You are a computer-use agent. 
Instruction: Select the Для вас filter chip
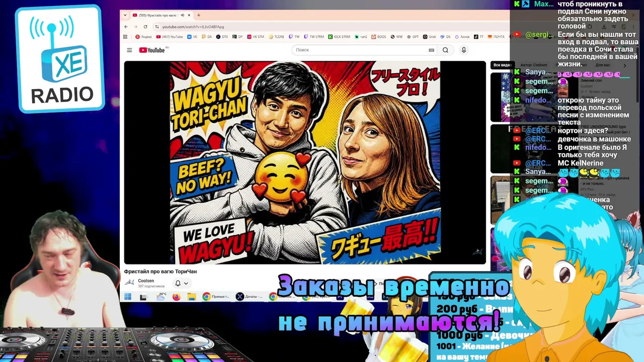603,65
